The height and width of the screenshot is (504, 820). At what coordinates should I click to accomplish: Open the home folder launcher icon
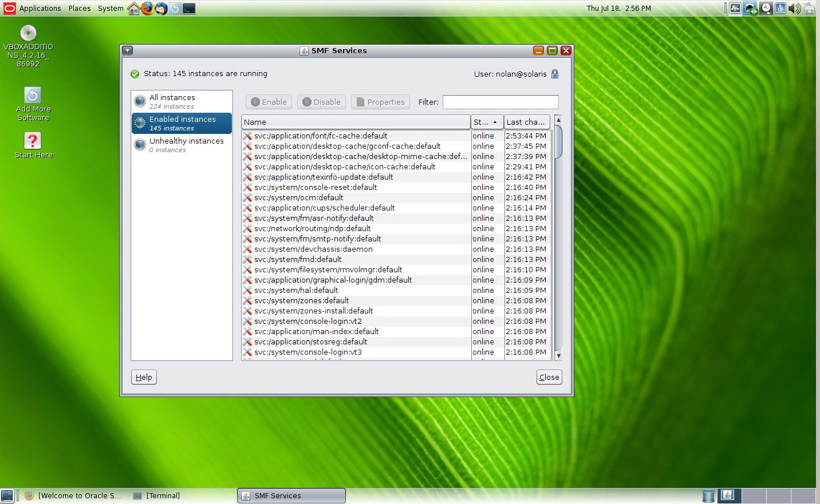134,9
